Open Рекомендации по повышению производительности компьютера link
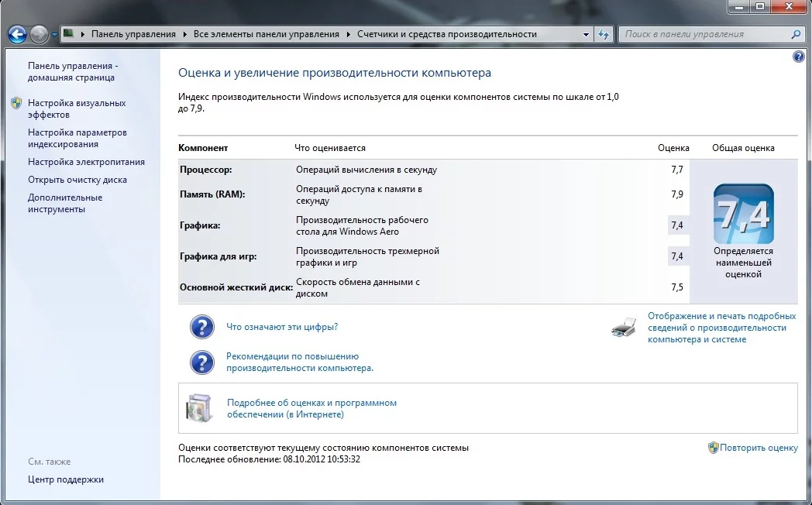 (x=299, y=362)
